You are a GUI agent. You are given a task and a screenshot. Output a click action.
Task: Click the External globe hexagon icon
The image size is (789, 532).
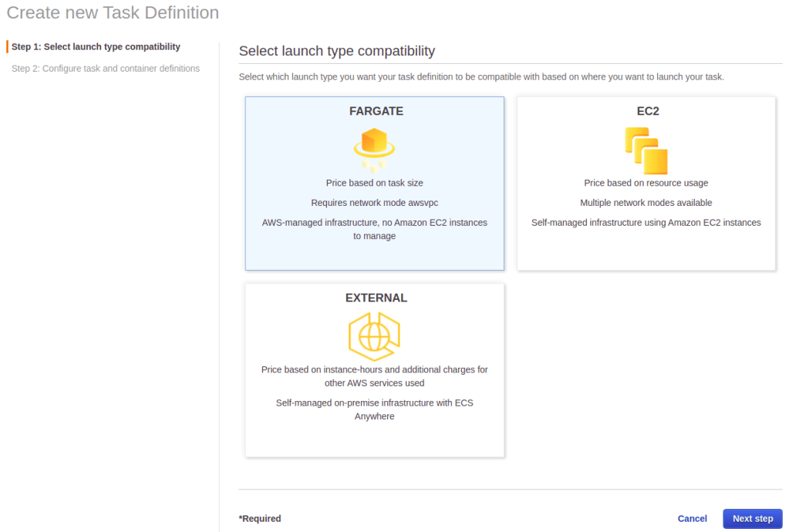coord(374,336)
